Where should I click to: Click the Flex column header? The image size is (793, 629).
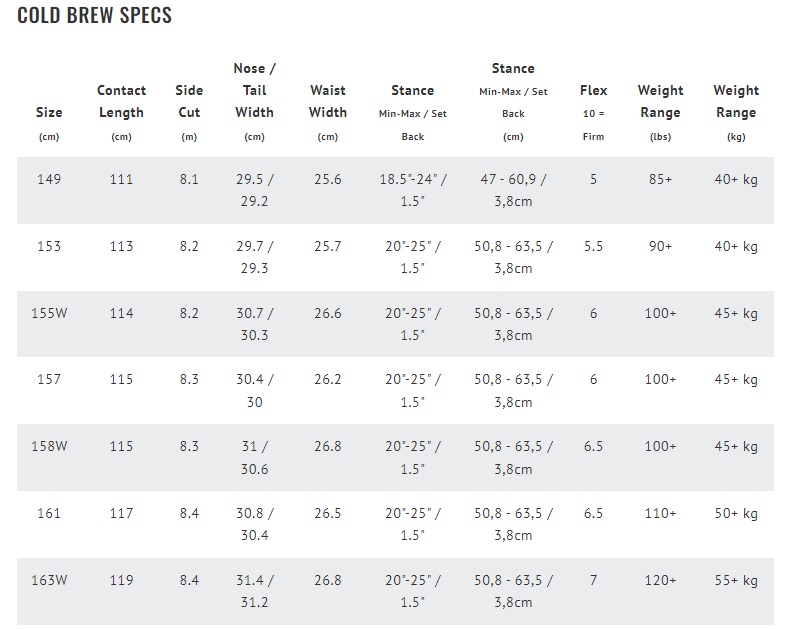point(593,112)
